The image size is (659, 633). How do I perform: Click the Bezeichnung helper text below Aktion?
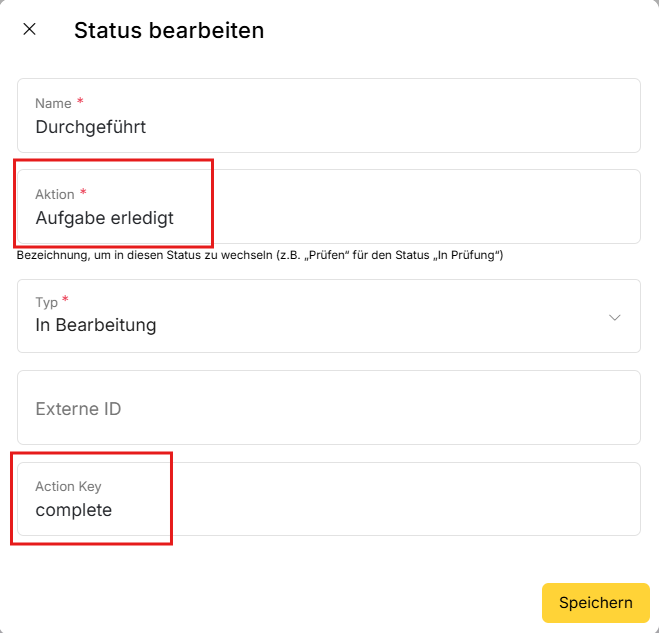click(260, 256)
